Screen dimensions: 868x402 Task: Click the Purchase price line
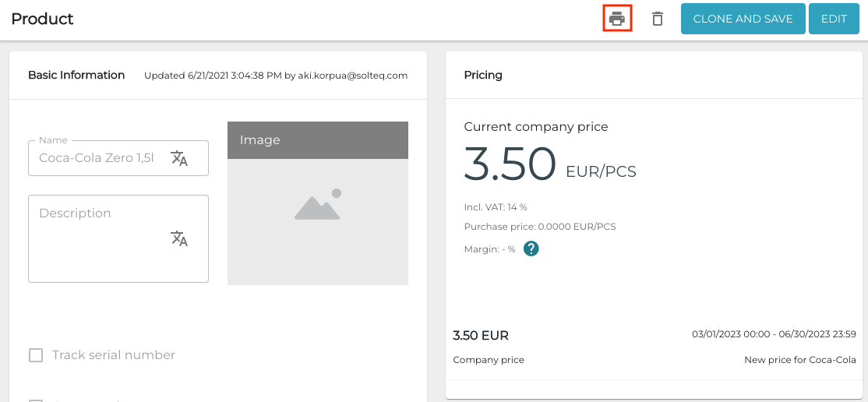[540, 227]
